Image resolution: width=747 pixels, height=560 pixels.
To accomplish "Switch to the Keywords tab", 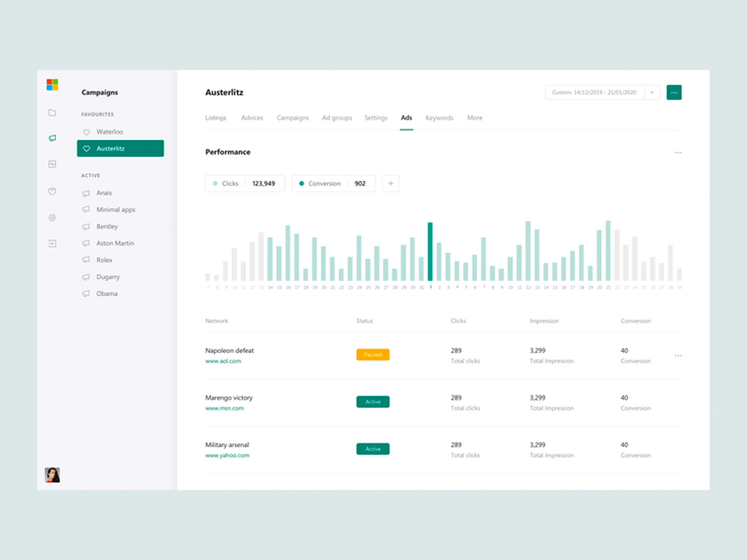I will (x=439, y=118).
